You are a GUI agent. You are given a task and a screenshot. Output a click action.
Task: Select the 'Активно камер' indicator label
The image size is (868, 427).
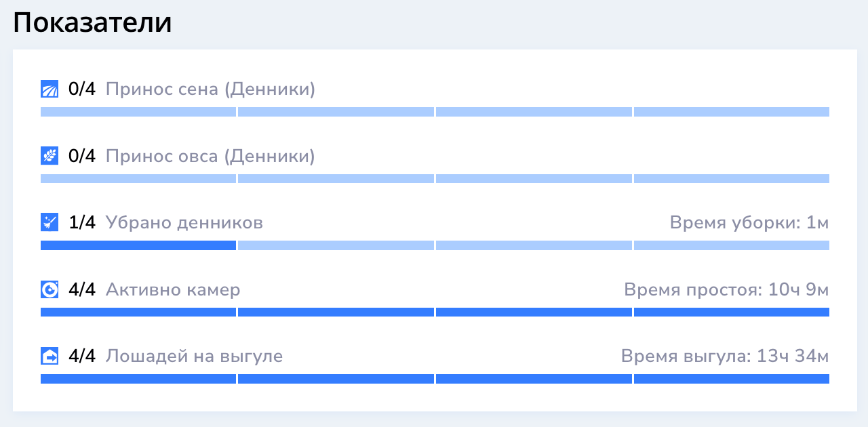point(173,289)
